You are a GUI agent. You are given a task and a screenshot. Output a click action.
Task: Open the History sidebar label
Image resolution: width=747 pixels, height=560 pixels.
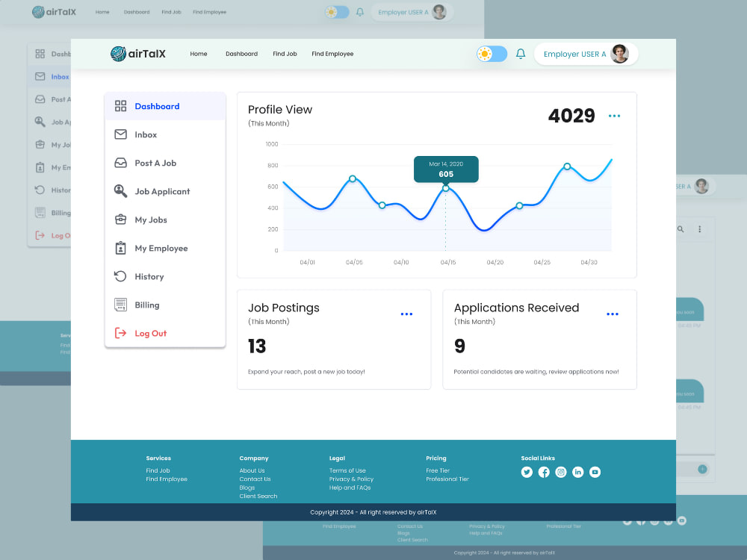[149, 277]
